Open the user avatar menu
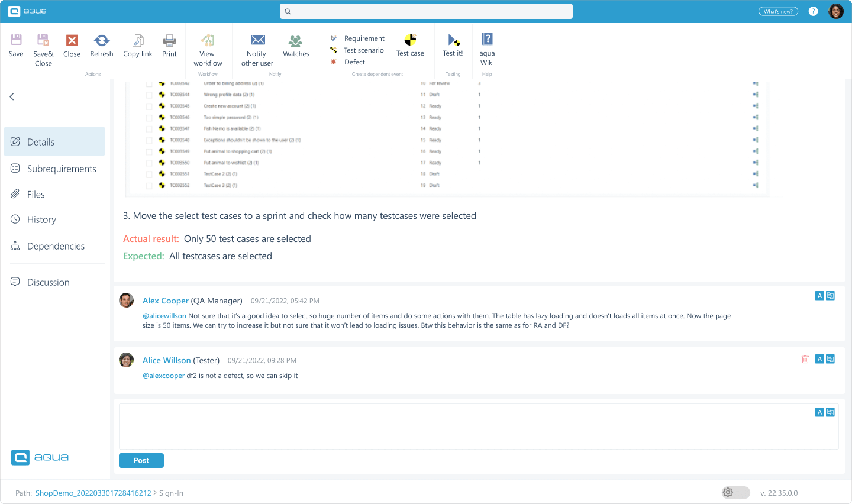The image size is (852, 504). pos(836,11)
